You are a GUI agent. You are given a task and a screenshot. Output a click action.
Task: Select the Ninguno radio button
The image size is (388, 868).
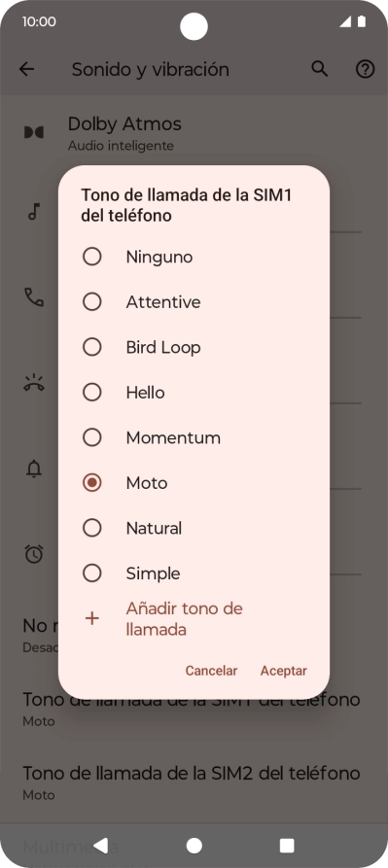(91, 257)
